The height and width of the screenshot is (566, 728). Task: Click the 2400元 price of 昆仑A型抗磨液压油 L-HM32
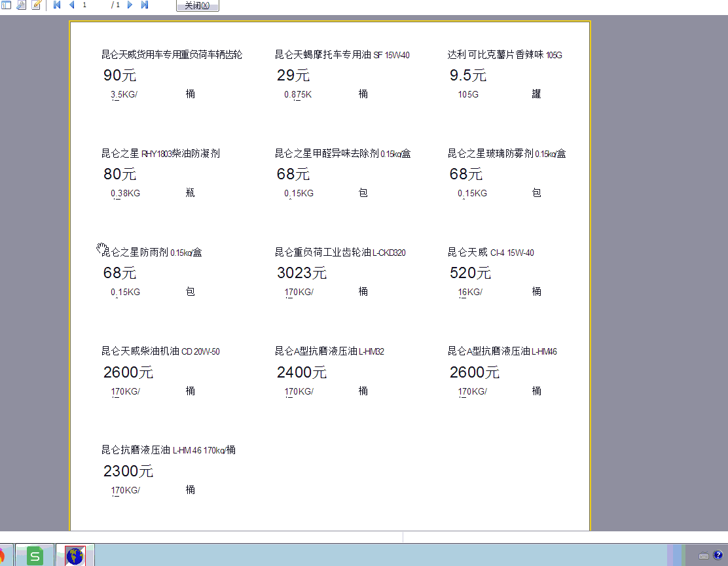tap(301, 372)
